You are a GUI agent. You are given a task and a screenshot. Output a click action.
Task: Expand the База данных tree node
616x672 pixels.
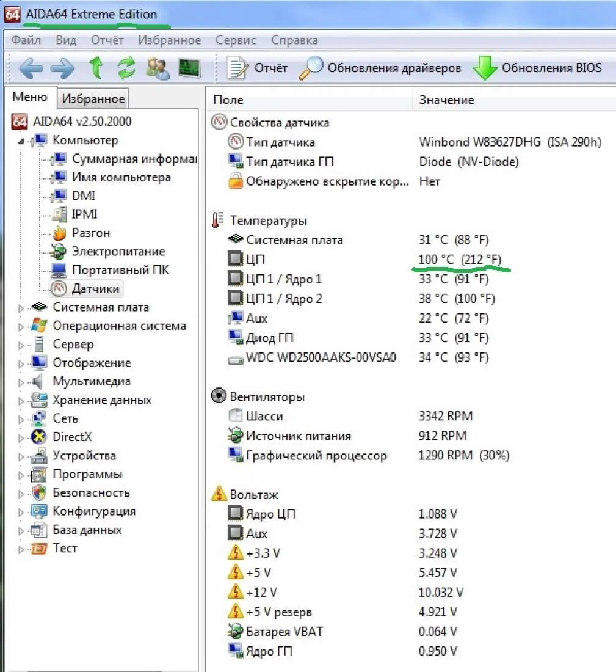[x=21, y=530]
